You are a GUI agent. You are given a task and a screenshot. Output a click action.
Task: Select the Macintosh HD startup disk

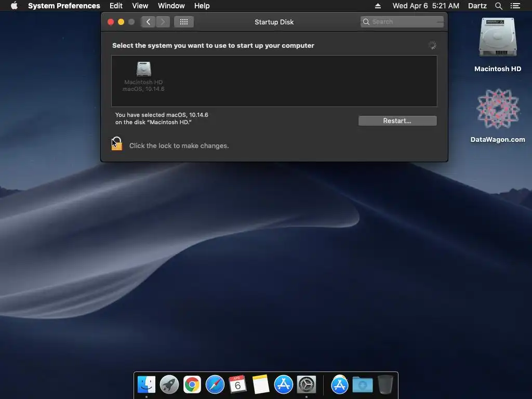143,76
